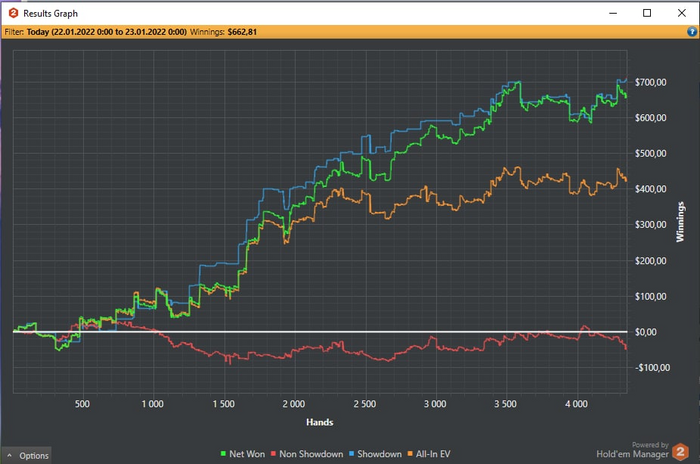
Task: Click the 1 000 hands x-axis label
Action: [x=153, y=404]
